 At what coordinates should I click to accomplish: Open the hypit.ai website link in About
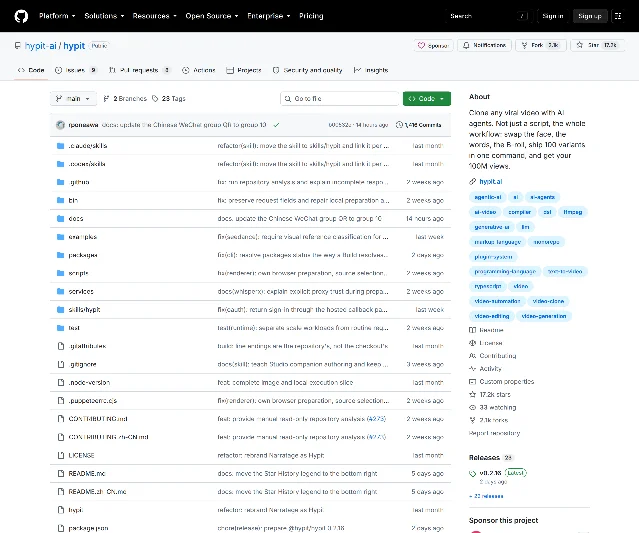(491, 182)
